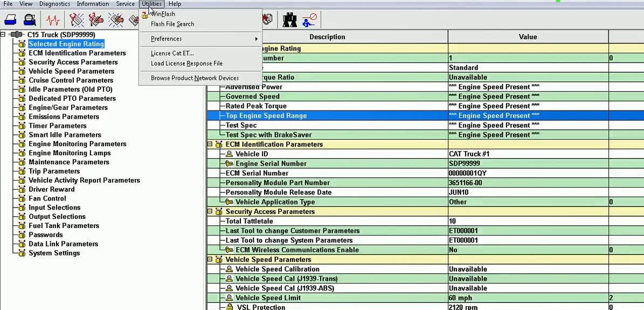Screen dimensions: 644x310
Task: Select Smart Idle Parameters tree item
Action: (65, 135)
